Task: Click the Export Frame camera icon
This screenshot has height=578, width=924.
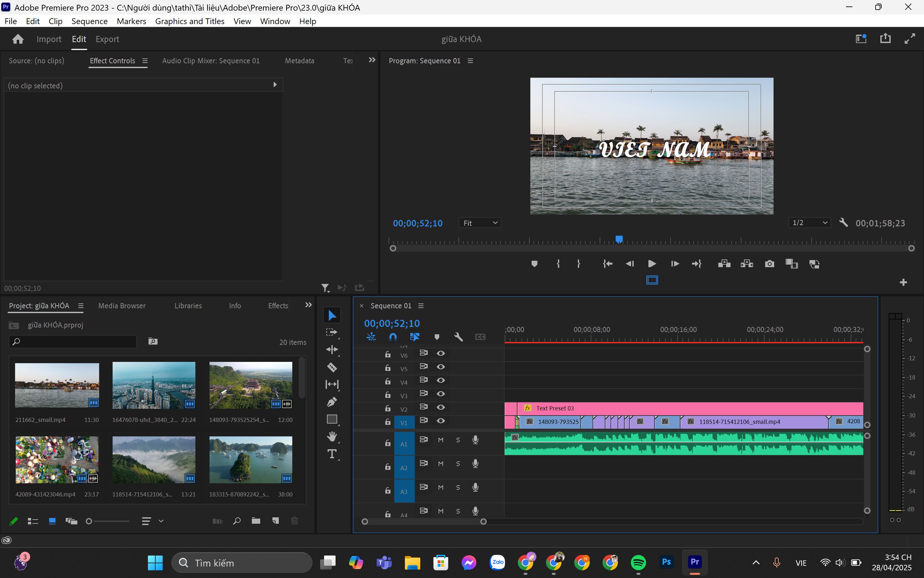Action: (769, 264)
